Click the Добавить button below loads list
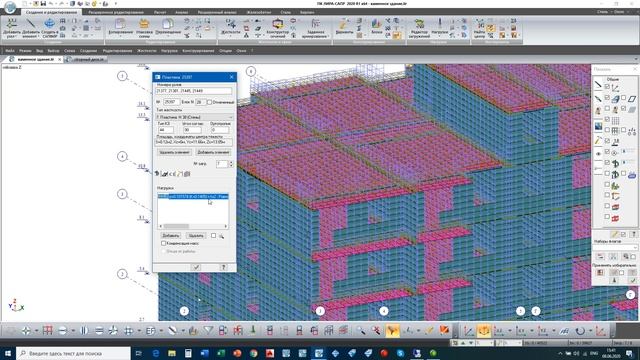Viewport: 640px width, 360px height. 171,236
